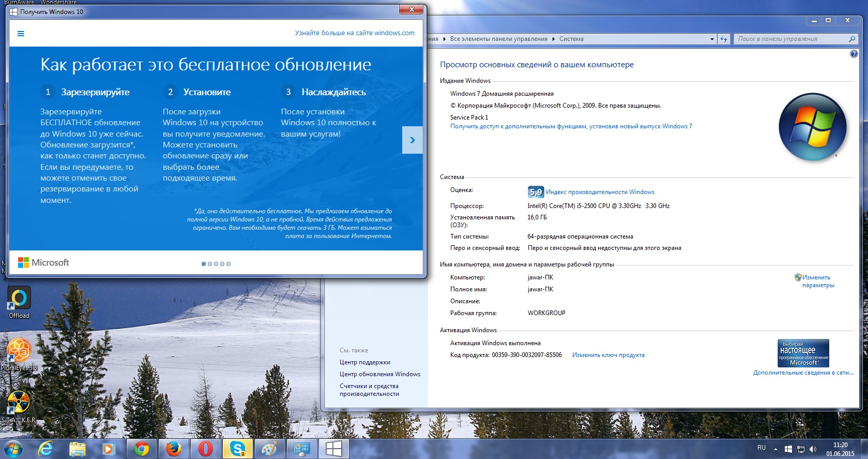
Task: Open Windows Explorer folder in taskbar
Action: click(78, 449)
